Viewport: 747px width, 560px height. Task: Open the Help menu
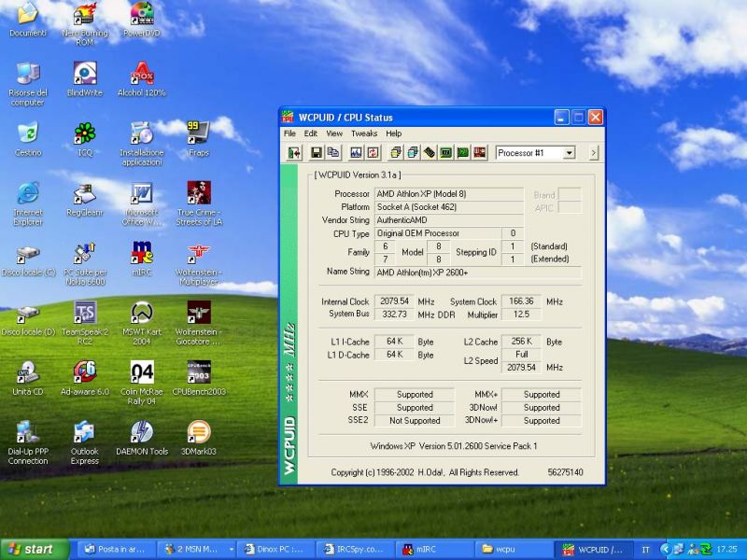point(393,133)
